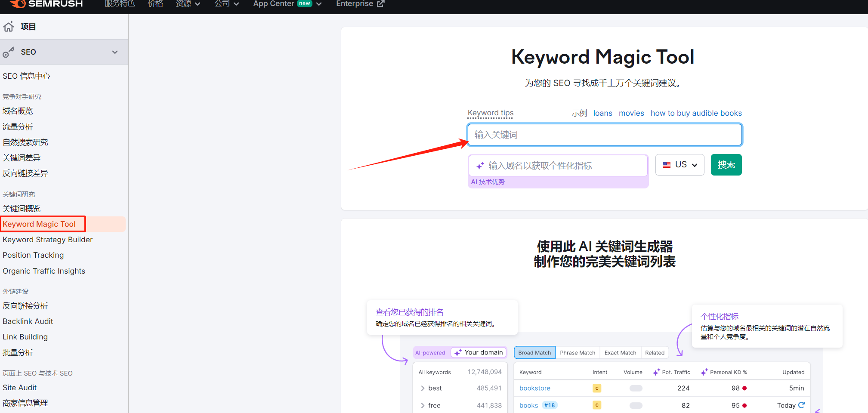868x413 pixels.
Task: Click the Your domain sparkle icon
Action: (457, 352)
